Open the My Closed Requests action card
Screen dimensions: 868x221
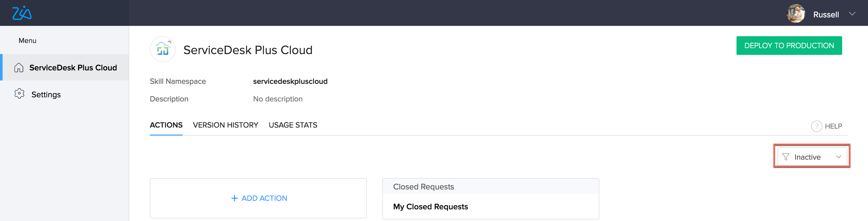[x=491, y=199]
